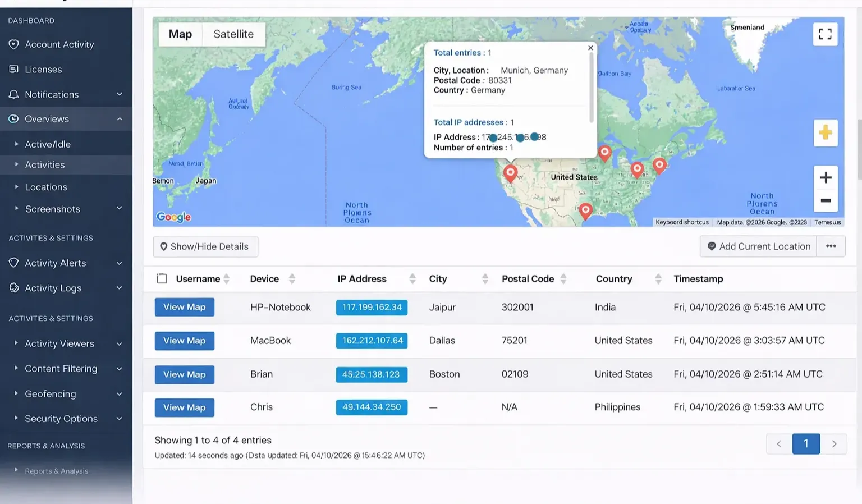
Task: Toggle the select-all checkbox beside Username
Action: point(162,279)
